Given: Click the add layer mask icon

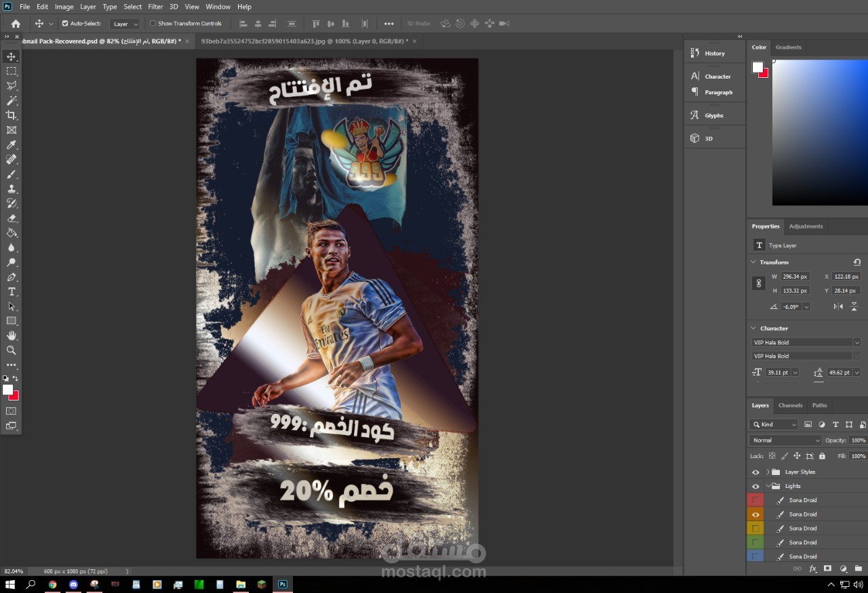Looking at the screenshot, I should [827, 569].
